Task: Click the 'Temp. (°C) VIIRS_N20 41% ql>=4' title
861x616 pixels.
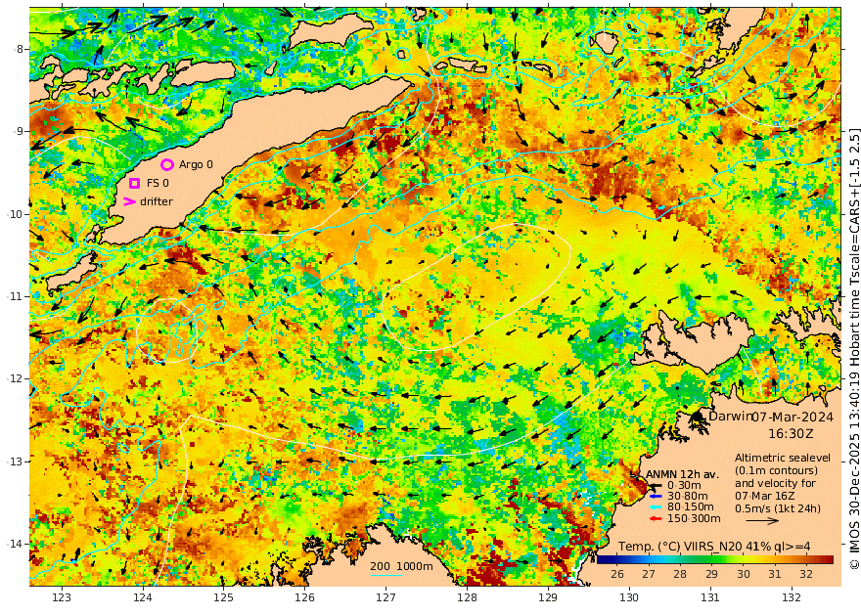Action: click(714, 547)
